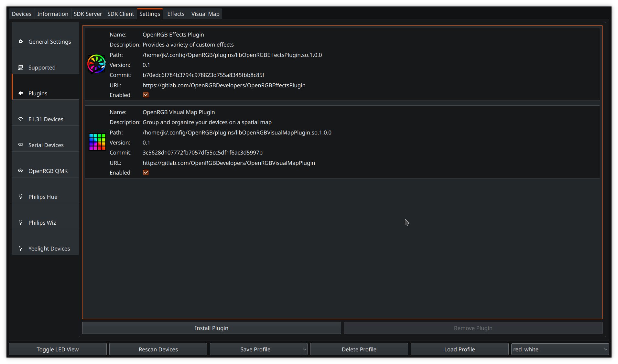Click description 'Provides a variety of custom effects'
Viewport: 618px width, 364px height.
tap(188, 44)
